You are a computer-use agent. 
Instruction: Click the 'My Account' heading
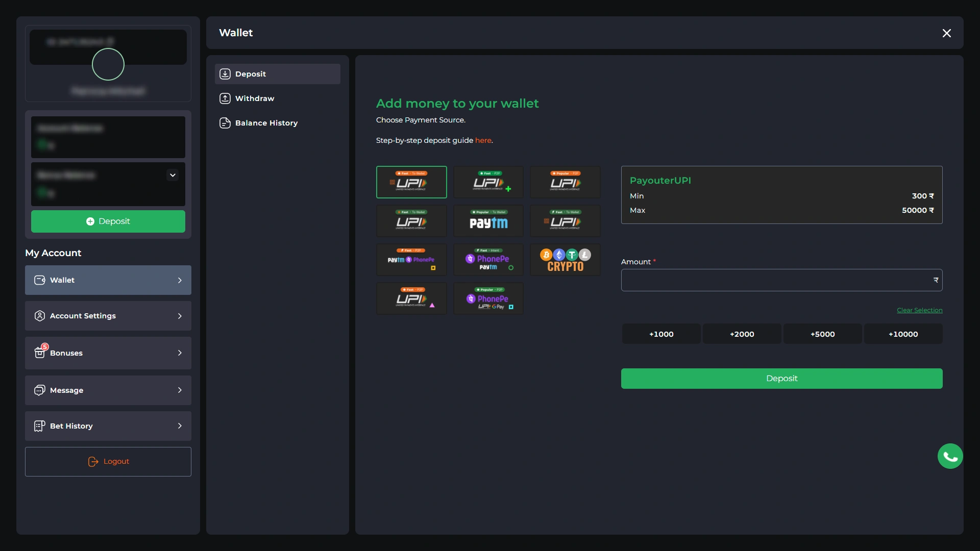(53, 253)
